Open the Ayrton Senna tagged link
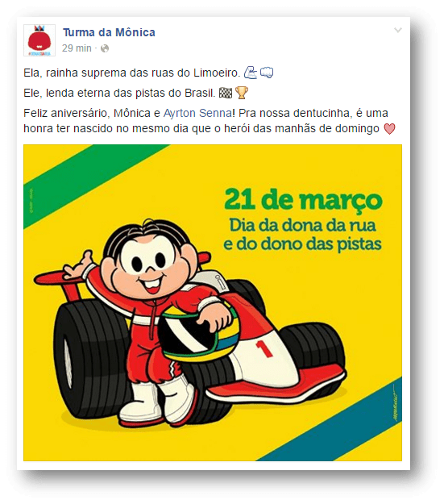444x504 pixels. coord(197,113)
